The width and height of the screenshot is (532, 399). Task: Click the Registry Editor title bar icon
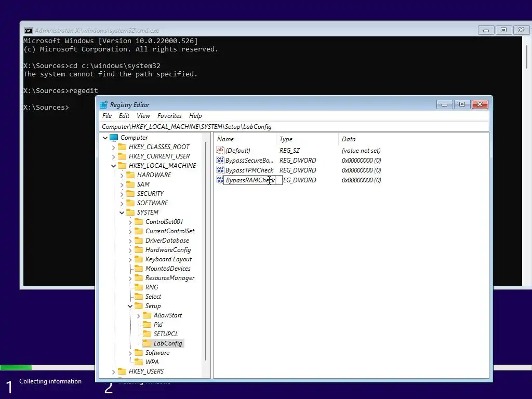pos(103,104)
